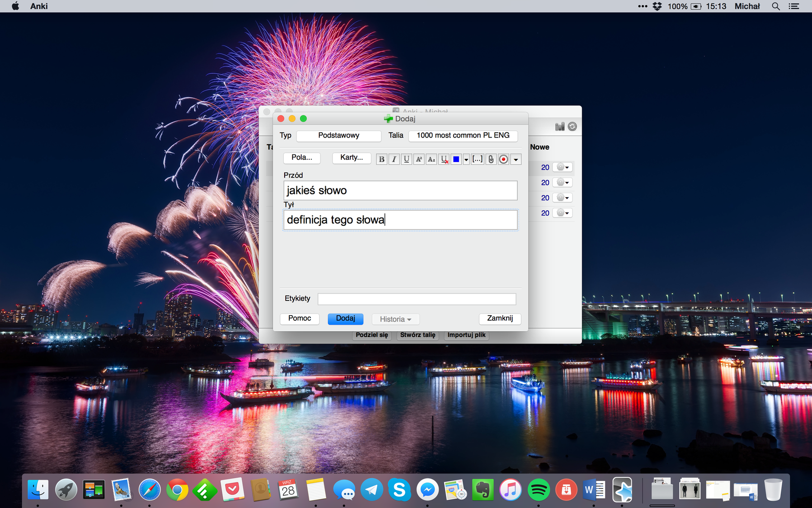Viewport: 812px width, 508px height.
Task: Open Skype in the Dock
Action: tap(399, 490)
